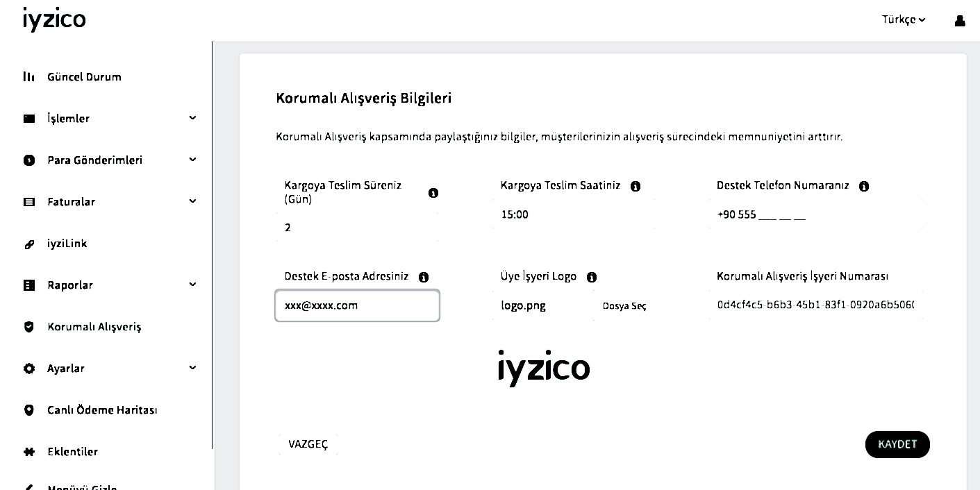This screenshot has height=490, width=980.
Task: Click the Dosya Seç button
Action: click(x=624, y=306)
